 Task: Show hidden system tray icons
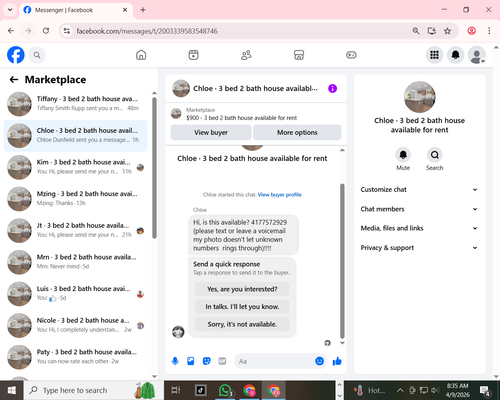tap(400, 390)
